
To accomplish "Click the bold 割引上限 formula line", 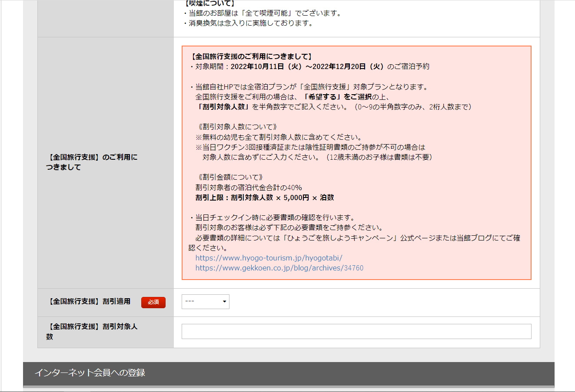I will [x=264, y=198].
